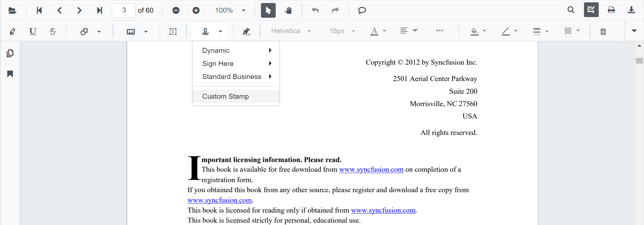Click the toolbar options caret at the far right
The height and width of the screenshot is (225, 644).
(634, 31)
